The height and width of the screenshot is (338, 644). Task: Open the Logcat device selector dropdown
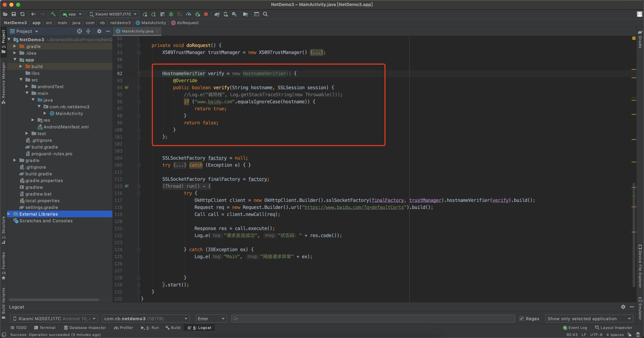click(x=54, y=319)
